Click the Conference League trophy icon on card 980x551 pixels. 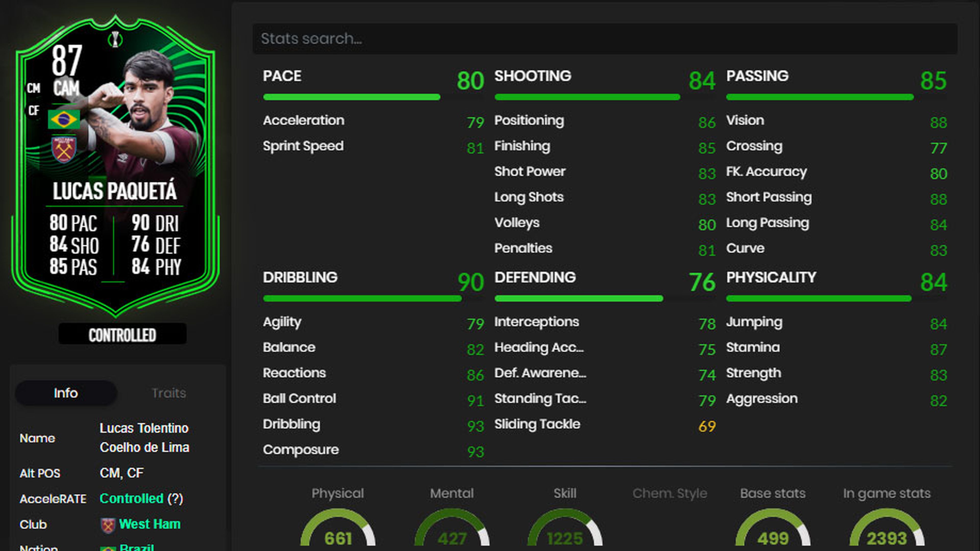point(115,39)
